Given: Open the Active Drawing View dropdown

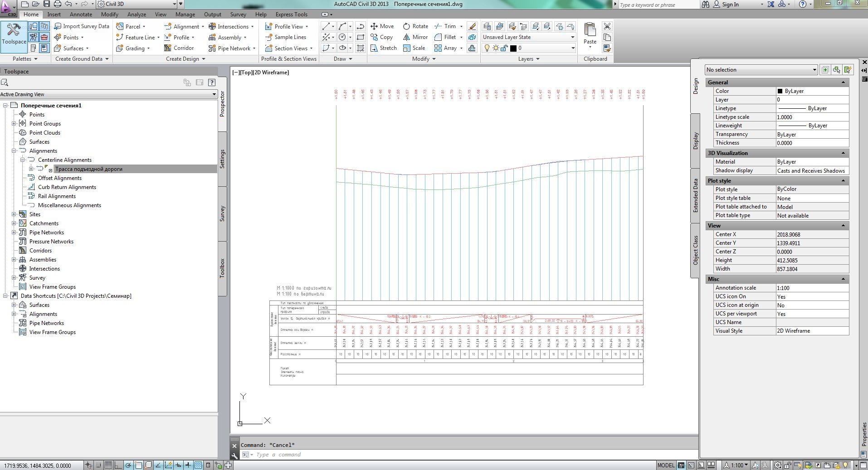Looking at the screenshot, I should (x=108, y=94).
